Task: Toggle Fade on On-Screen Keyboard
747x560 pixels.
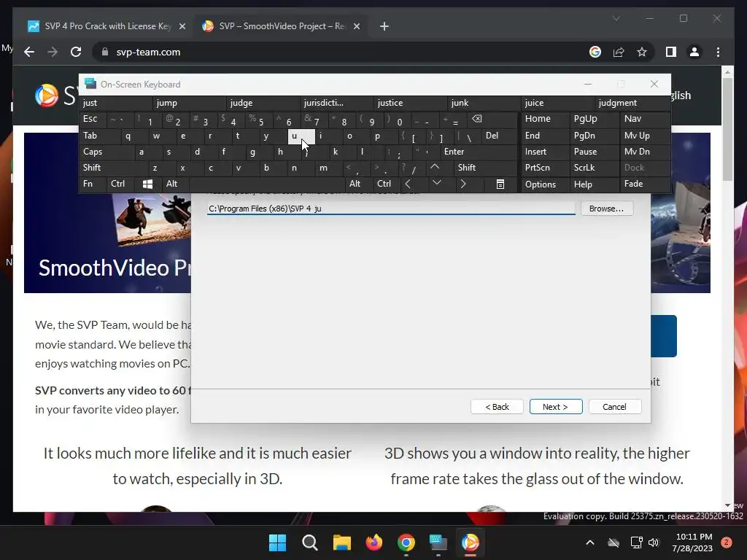Action: tap(645, 184)
